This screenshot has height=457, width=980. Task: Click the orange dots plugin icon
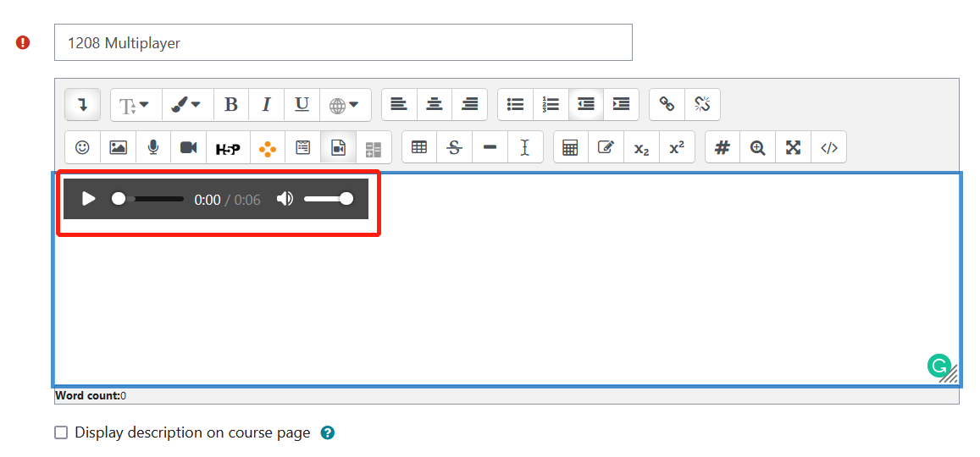pos(268,147)
